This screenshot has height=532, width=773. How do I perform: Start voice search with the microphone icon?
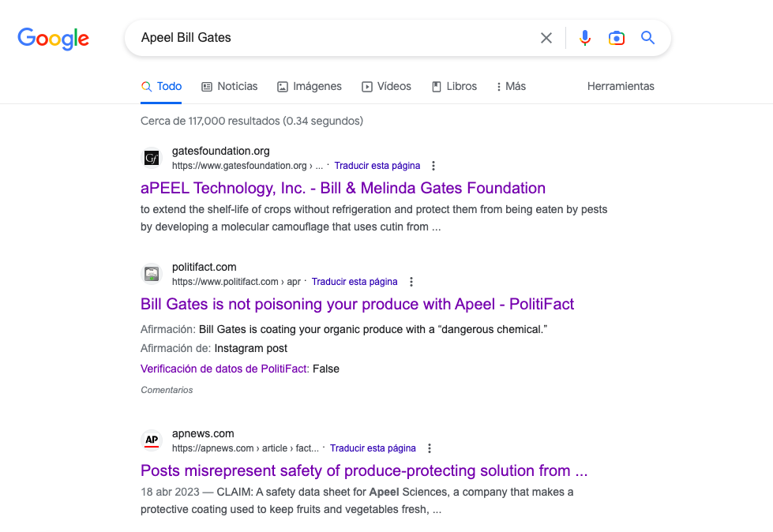[x=584, y=38]
